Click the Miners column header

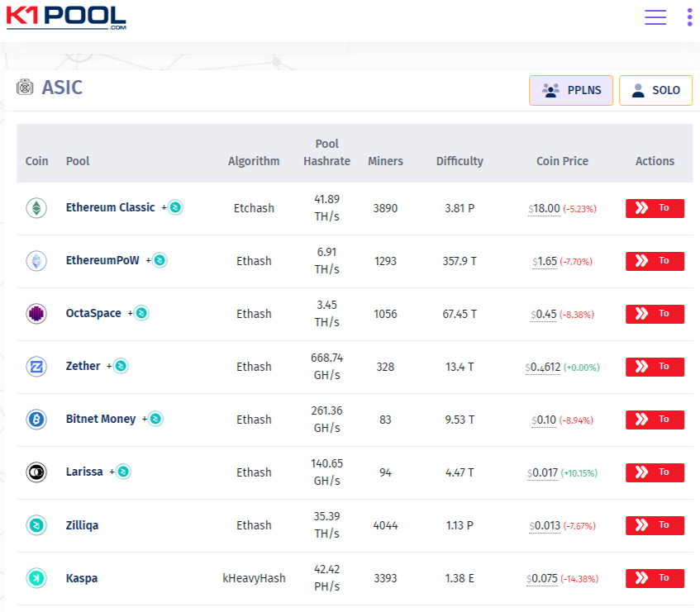pos(385,161)
